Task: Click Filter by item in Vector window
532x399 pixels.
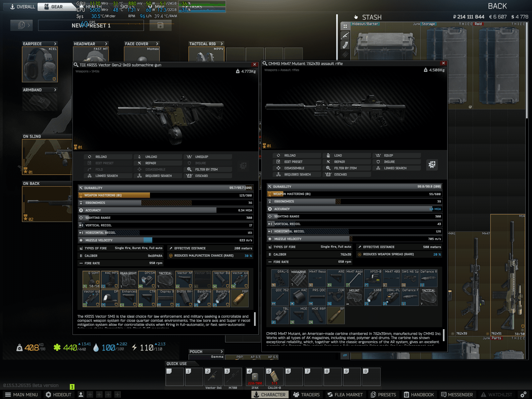Action: coord(208,169)
